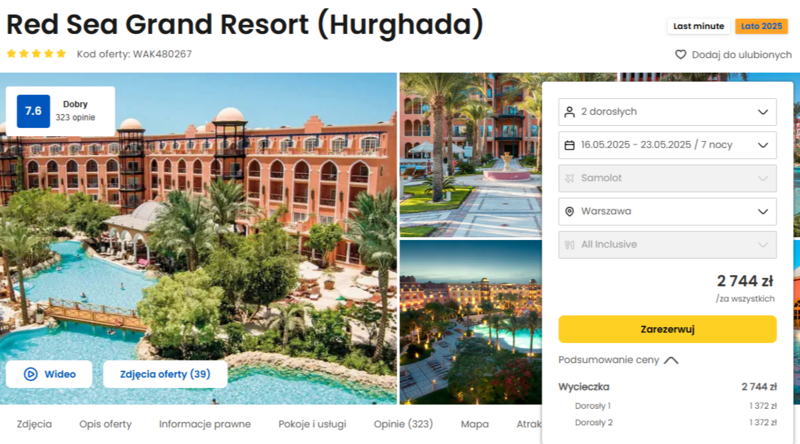
Task: Go to the Pokoje i usługi tab
Action: click(312, 424)
